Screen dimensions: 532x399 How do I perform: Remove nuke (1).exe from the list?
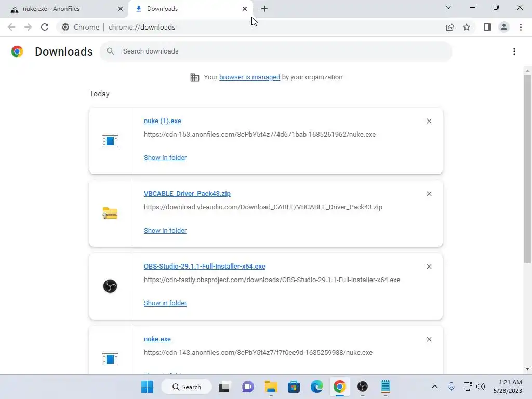pyautogui.click(x=429, y=121)
